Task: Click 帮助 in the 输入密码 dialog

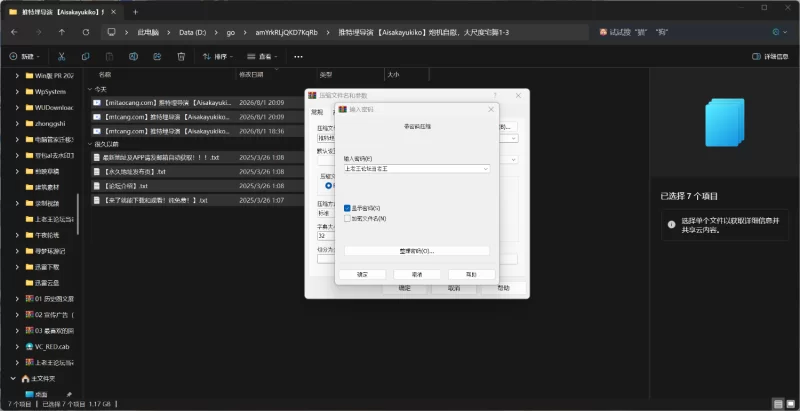Action: pos(471,274)
